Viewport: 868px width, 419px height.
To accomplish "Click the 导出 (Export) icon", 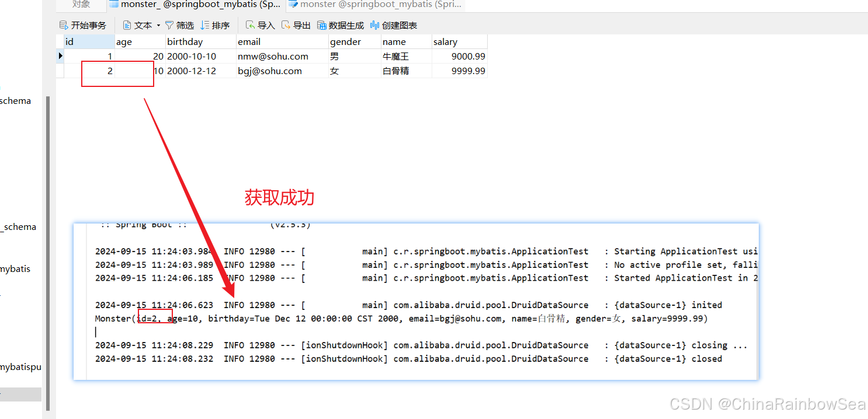I will (x=286, y=25).
